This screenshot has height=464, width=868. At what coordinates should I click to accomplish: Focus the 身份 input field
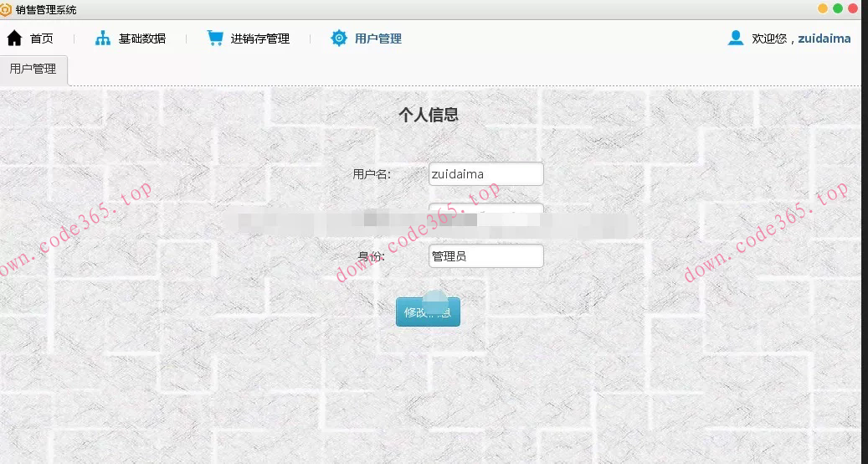[486, 256]
